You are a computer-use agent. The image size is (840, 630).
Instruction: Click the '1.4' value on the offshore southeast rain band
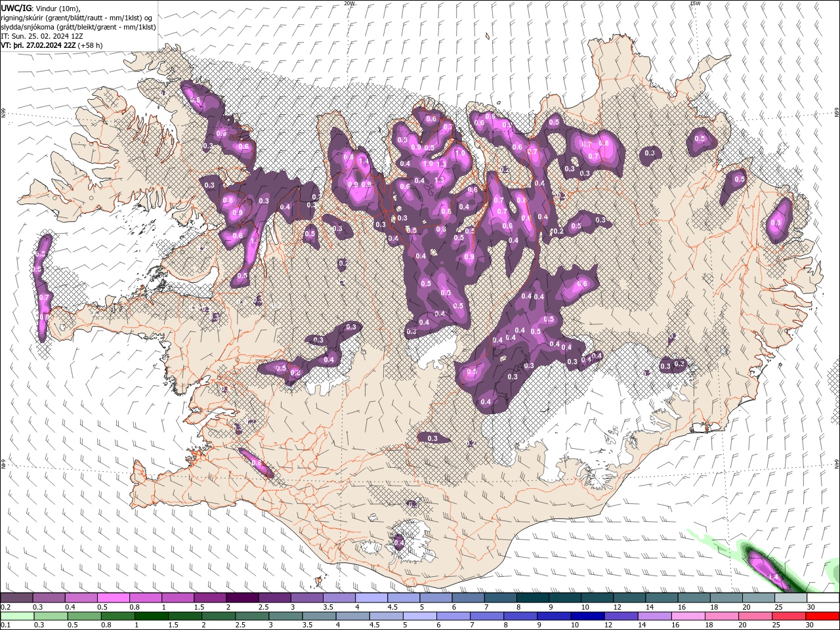click(x=773, y=576)
